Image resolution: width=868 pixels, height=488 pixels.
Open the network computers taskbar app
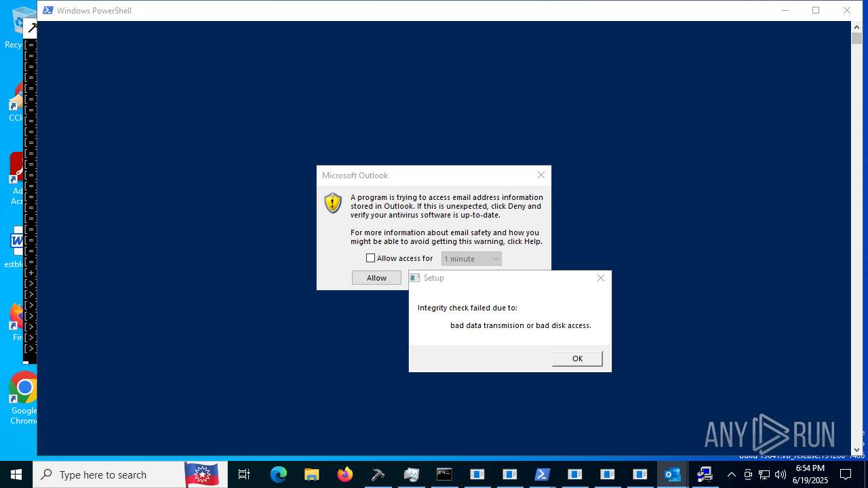click(705, 474)
